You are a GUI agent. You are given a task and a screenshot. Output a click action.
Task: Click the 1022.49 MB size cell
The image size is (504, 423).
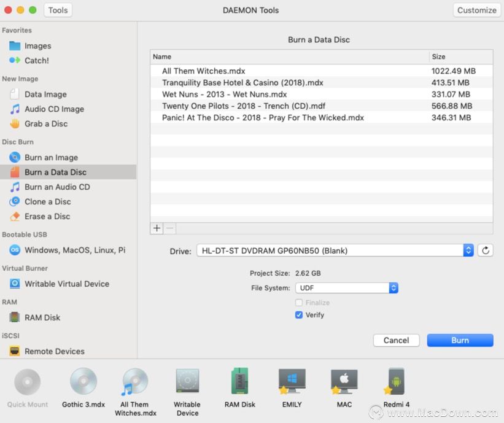pyautogui.click(x=453, y=71)
